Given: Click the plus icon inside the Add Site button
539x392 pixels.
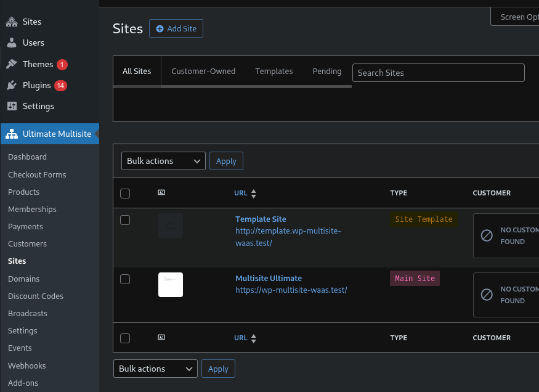Looking at the screenshot, I should click(160, 28).
